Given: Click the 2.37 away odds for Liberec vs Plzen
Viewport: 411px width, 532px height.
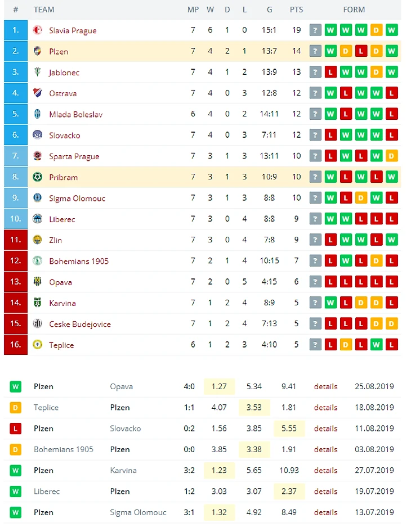Looking at the screenshot, I should (x=289, y=492).
